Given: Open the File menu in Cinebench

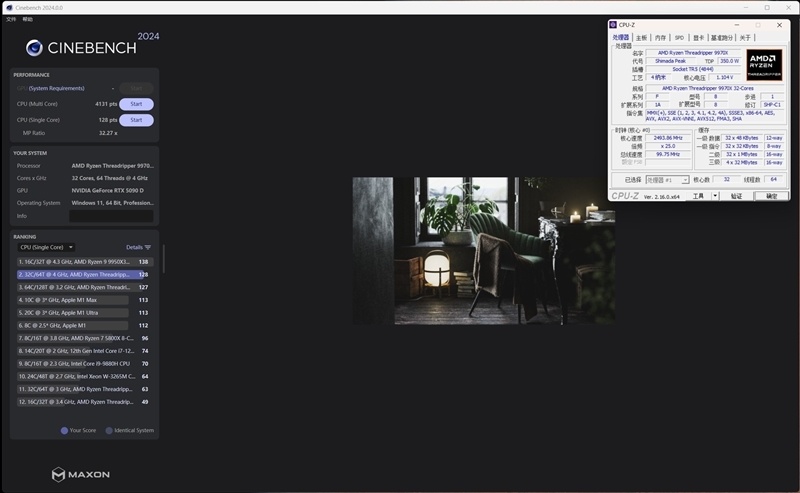Looking at the screenshot, I should coord(11,19).
